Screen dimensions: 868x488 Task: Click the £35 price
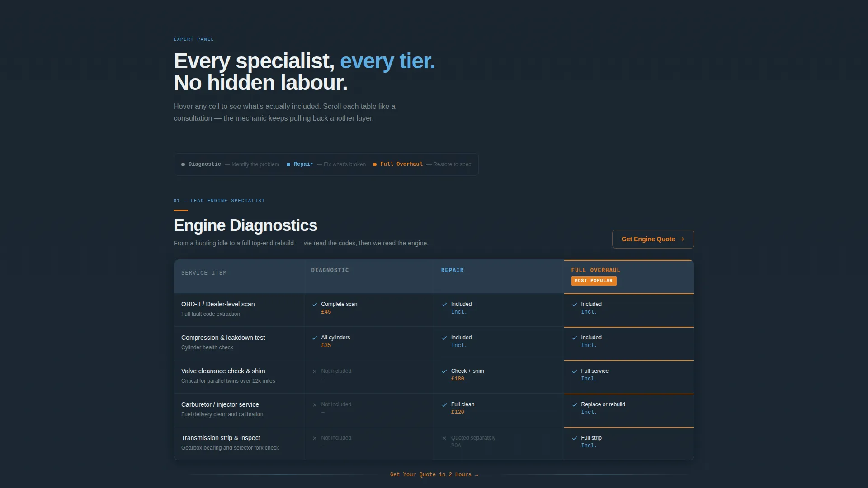click(326, 345)
